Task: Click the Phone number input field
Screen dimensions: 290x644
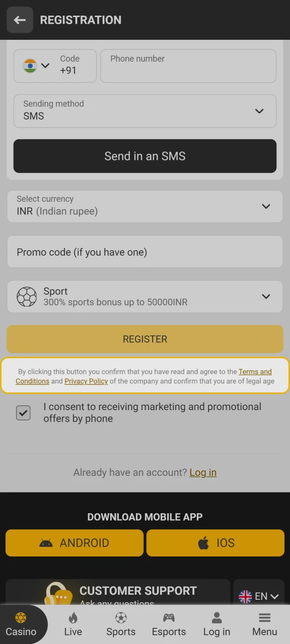Action: tap(188, 66)
